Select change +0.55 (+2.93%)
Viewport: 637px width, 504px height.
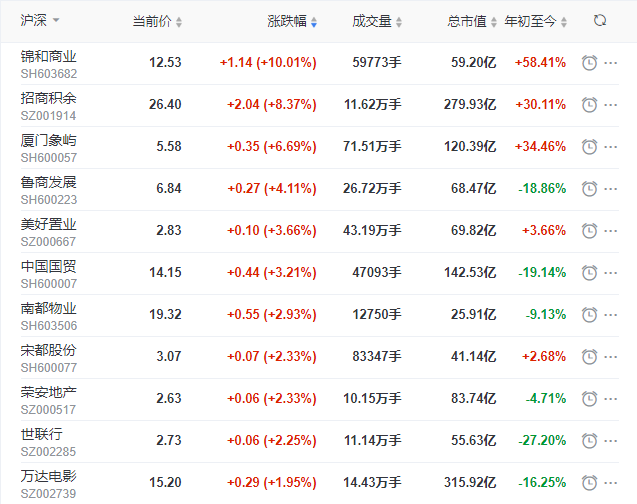pos(271,314)
